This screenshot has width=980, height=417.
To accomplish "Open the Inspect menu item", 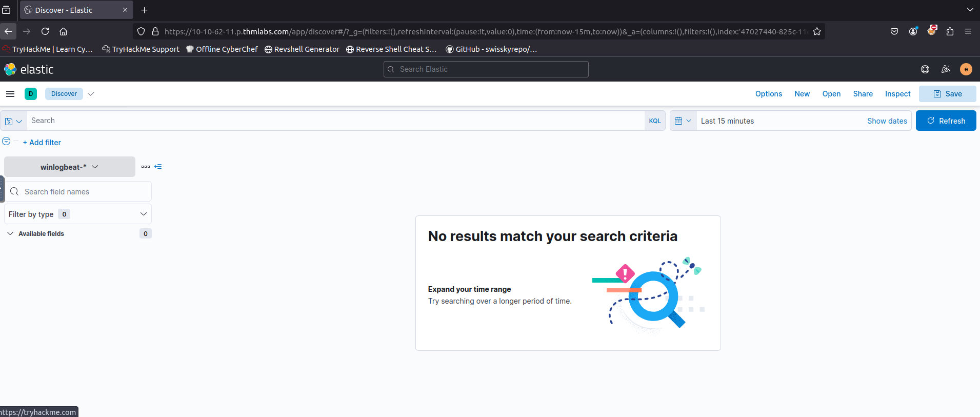I will click(x=897, y=94).
